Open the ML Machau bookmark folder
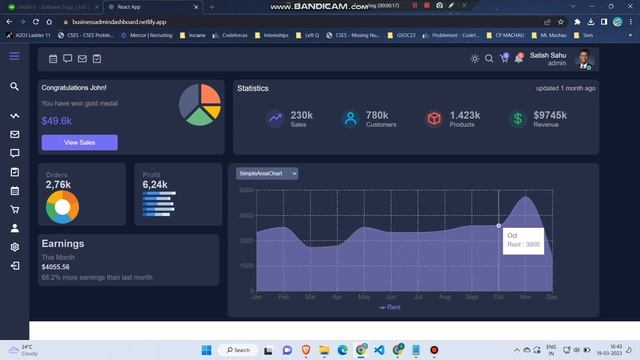This screenshot has width=640, height=360. (549, 36)
